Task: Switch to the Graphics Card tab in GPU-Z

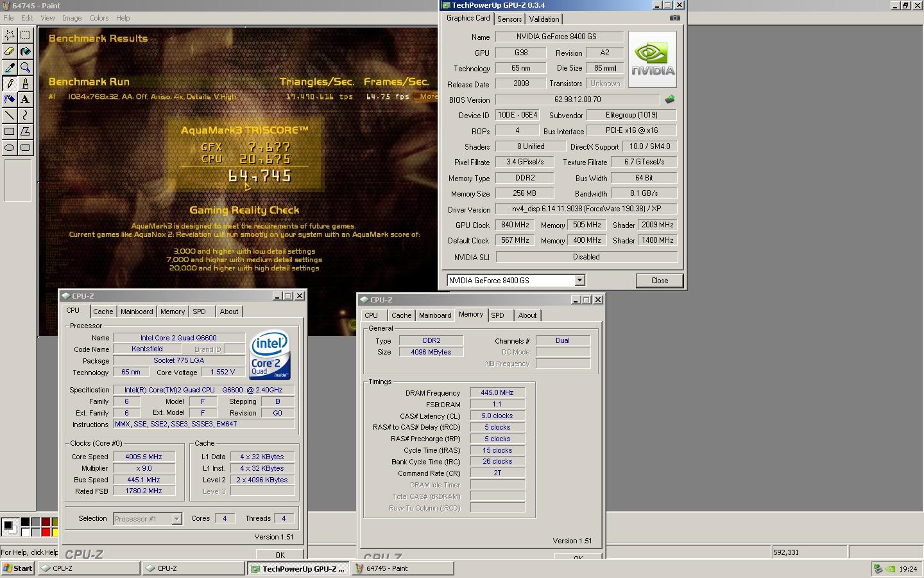Action: point(468,19)
